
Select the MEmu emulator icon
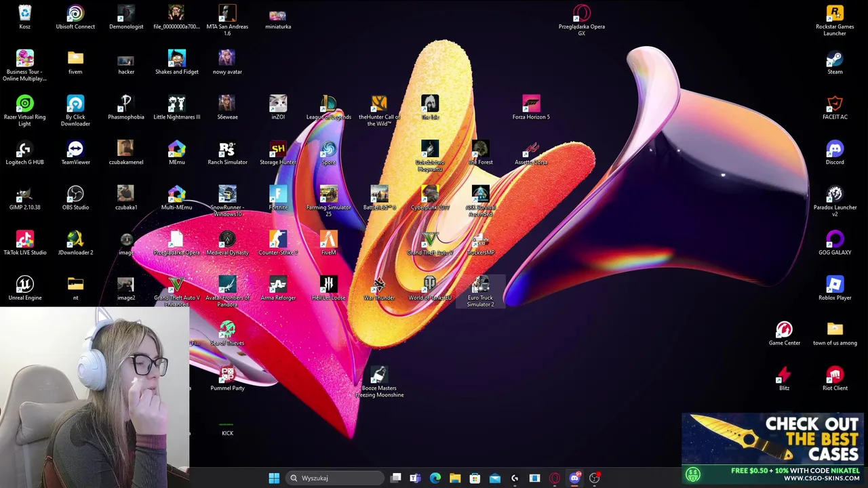176,153
